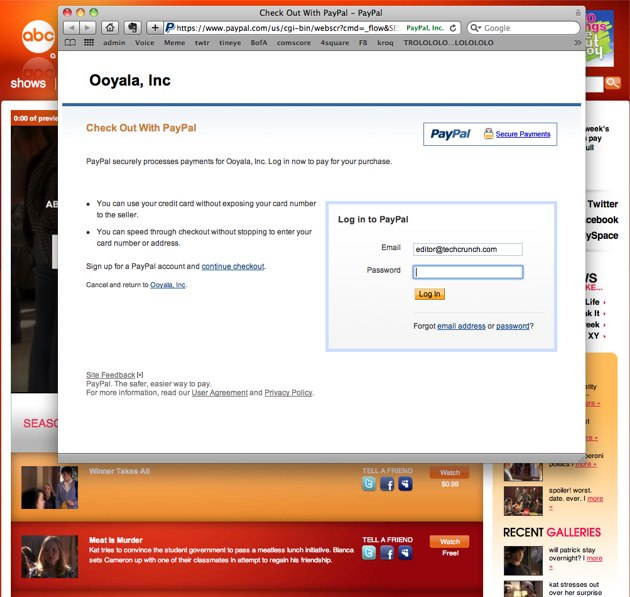
Task: Share Meat Is Murder on MySpace
Action: tap(405, 553)
